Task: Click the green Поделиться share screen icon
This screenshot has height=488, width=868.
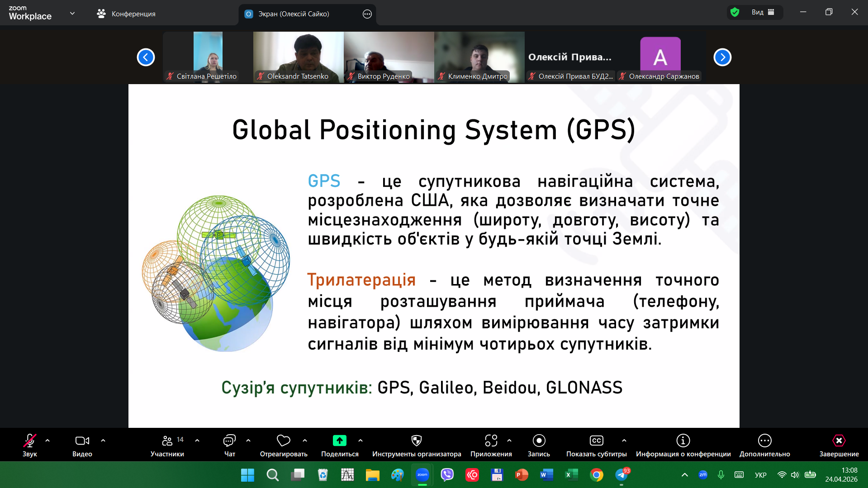Action: pyautogui.click(x=339, y=441)
